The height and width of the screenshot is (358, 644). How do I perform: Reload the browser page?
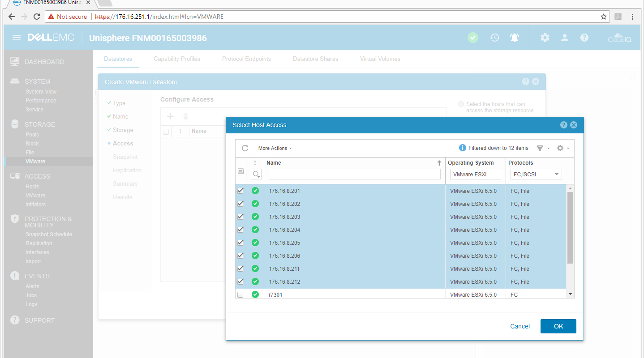coord(37,17)
